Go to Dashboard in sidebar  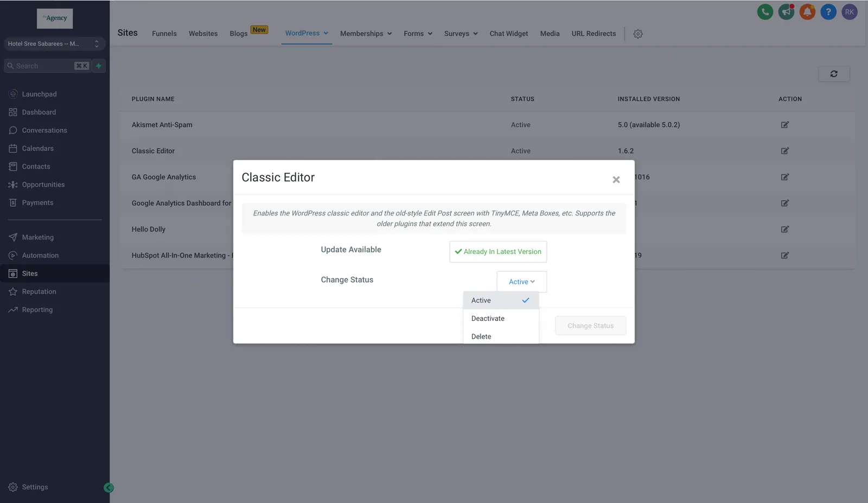point(39,112)
